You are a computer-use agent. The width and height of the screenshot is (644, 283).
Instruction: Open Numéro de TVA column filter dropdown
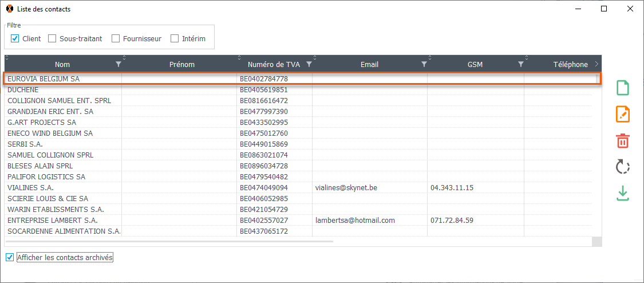click(309, 64)
